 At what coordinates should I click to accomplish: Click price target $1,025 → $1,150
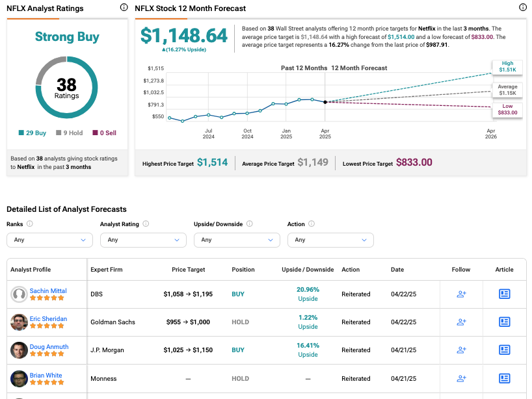pos(188,350)
